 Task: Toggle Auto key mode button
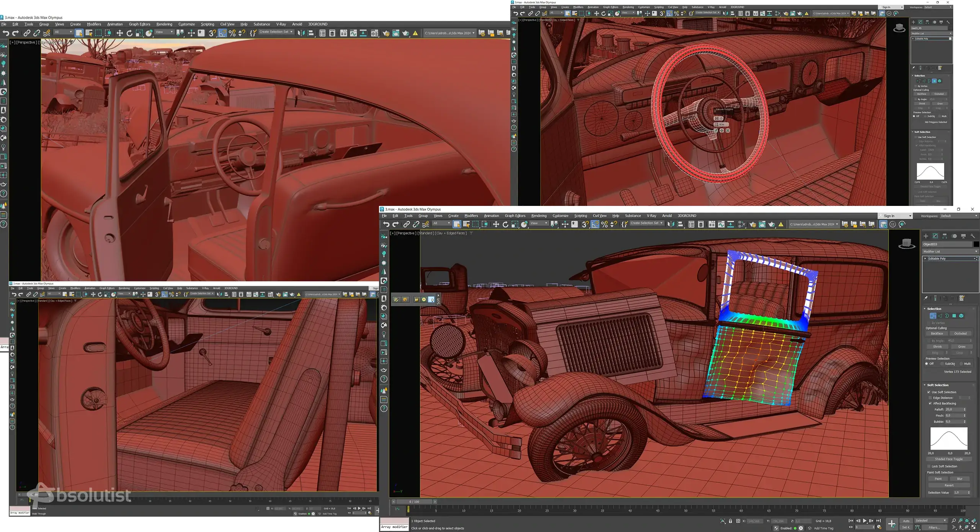(x=906, y=521)
